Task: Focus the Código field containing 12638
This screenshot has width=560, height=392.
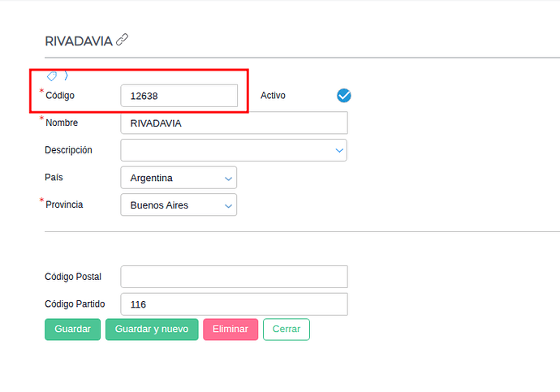Action: pos(179,96)
